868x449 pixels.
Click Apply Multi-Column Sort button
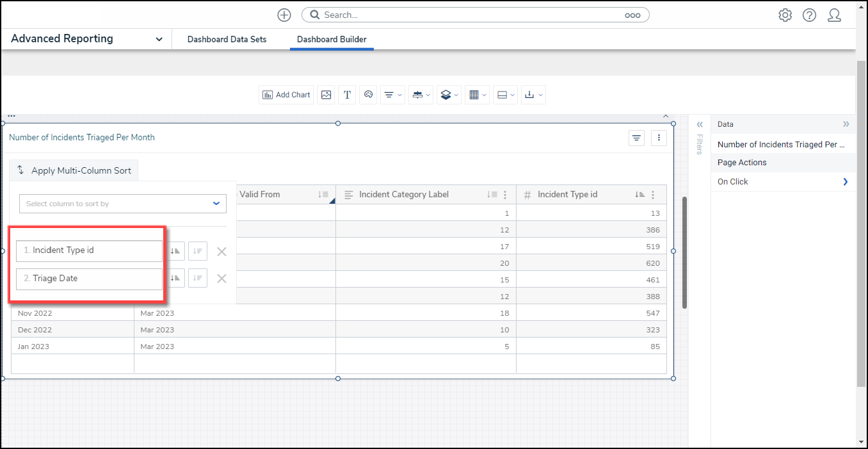point(74,170)
